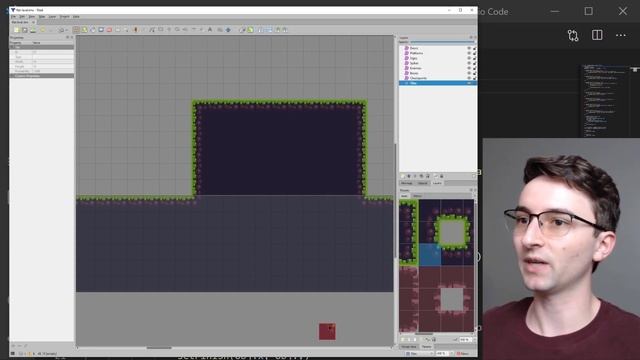Click the News button in status bar

463,353
